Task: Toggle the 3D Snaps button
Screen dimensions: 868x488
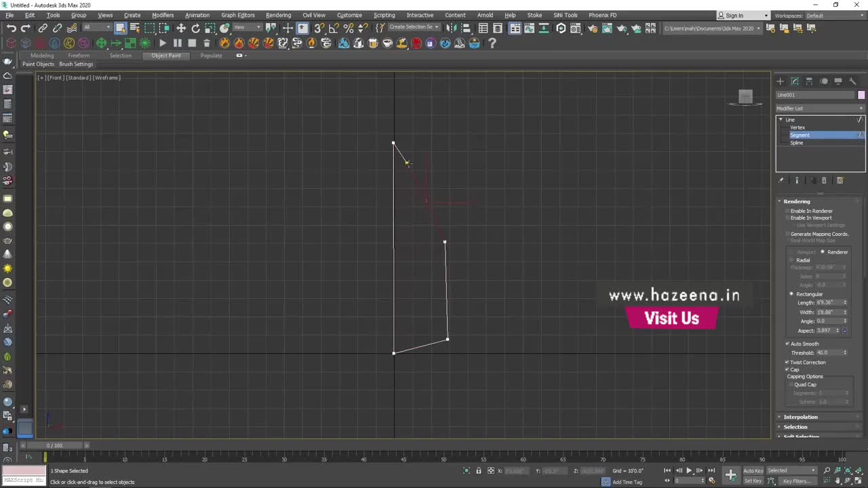Action: coord(319,28)
